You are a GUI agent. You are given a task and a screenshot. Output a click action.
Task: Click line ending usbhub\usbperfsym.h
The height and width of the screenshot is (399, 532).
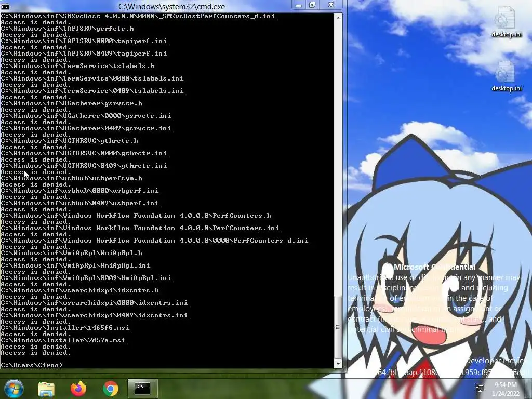pyautogui.click(x=72, y=178)
